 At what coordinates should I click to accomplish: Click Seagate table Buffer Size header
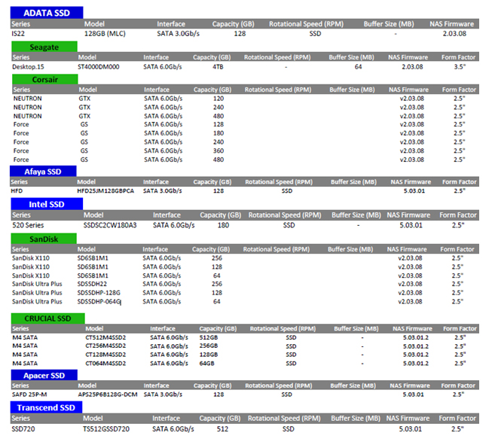coord(351,57)
